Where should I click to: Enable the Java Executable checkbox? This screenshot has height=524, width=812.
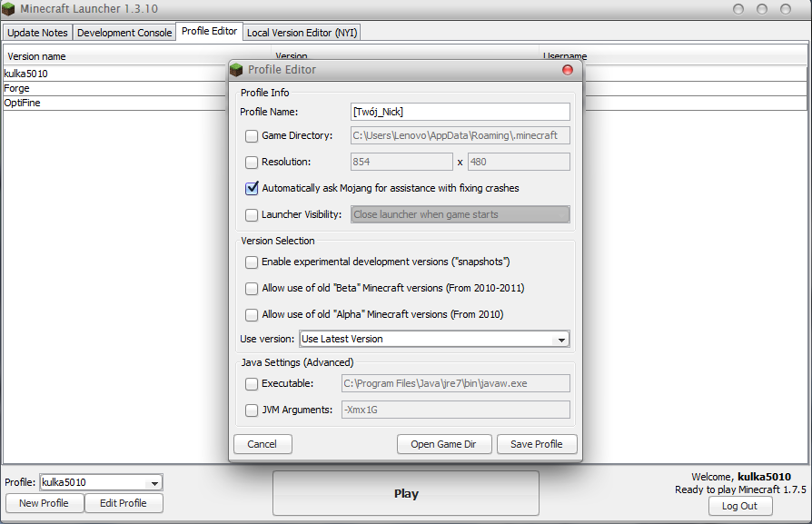[x=252, y=383]
